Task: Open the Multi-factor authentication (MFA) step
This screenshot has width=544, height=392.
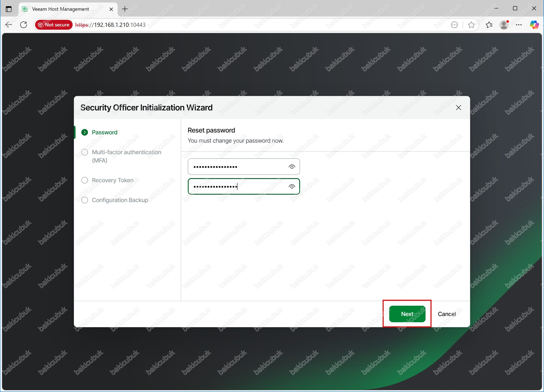Action: (126, 156)
